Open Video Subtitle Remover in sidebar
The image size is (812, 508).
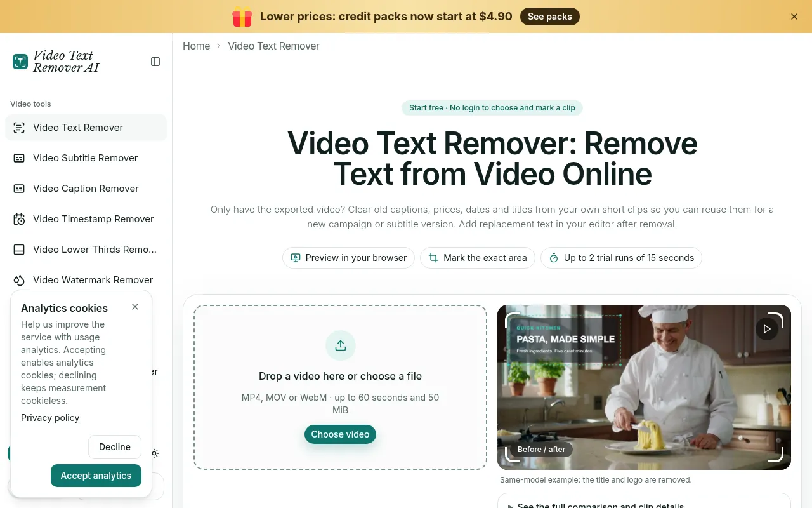tap(86, 158)
